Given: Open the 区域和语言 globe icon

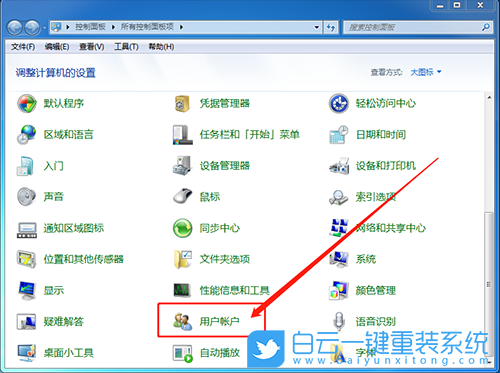Looking at the screenshot, I should (x=27, y=134).
